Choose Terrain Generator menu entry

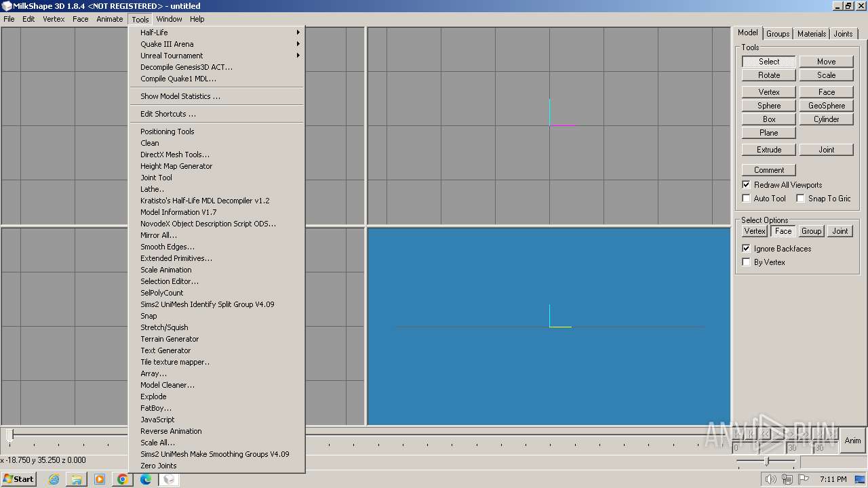coord(217,339)
